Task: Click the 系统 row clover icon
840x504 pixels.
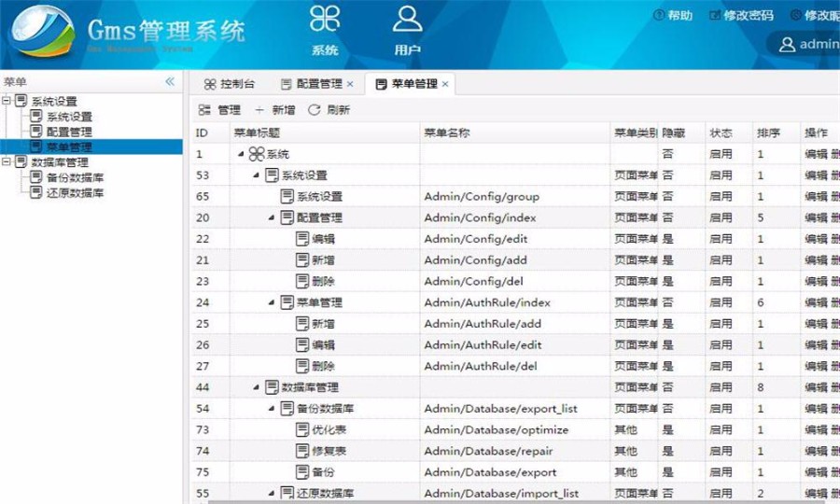Action: tap(257, 154)
